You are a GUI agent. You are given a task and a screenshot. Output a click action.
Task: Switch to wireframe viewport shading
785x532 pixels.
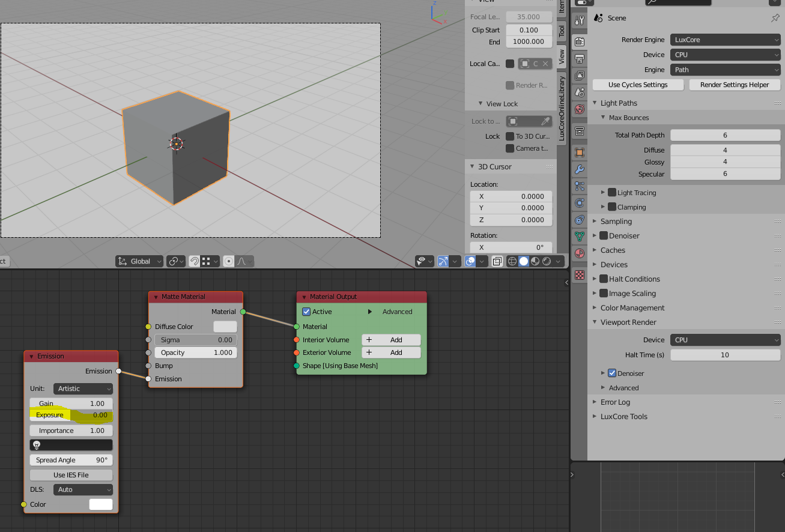click(x=512, y=261)
